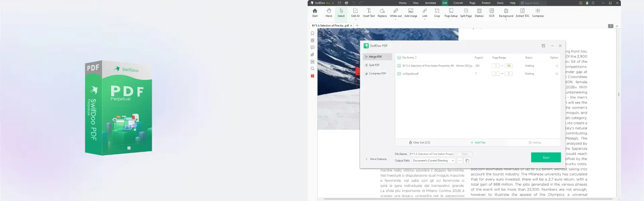Click the ellipsis output path button

460,161
